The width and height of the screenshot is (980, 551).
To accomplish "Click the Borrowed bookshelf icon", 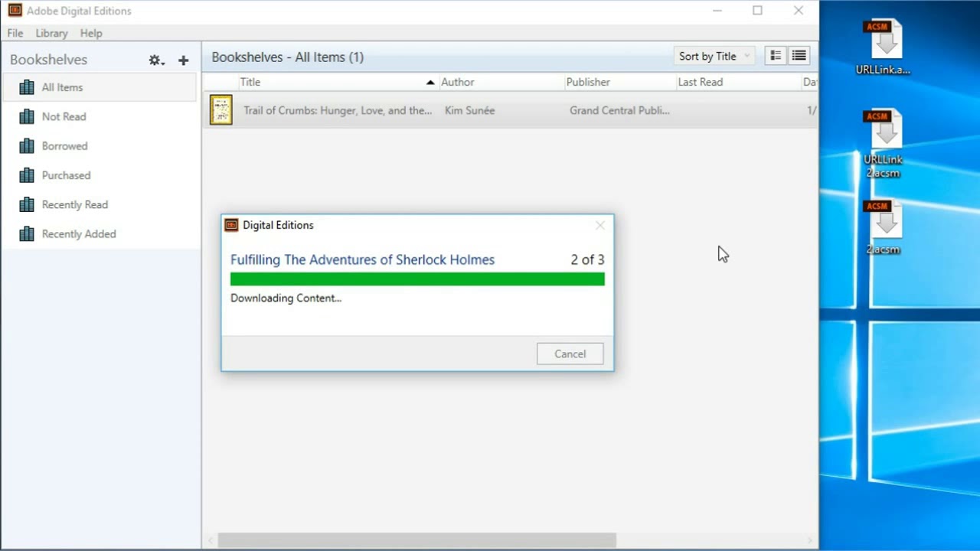I will [27, 145].
